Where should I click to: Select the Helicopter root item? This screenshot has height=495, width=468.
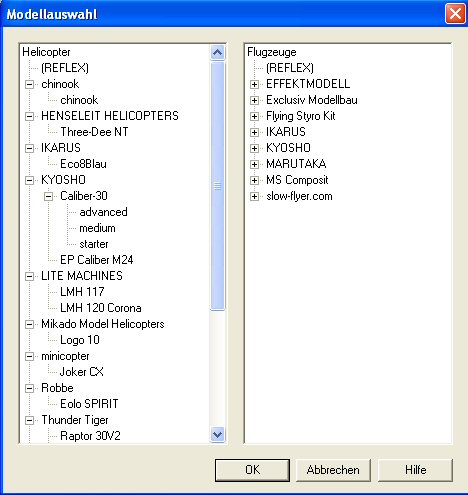click(46, 52)
